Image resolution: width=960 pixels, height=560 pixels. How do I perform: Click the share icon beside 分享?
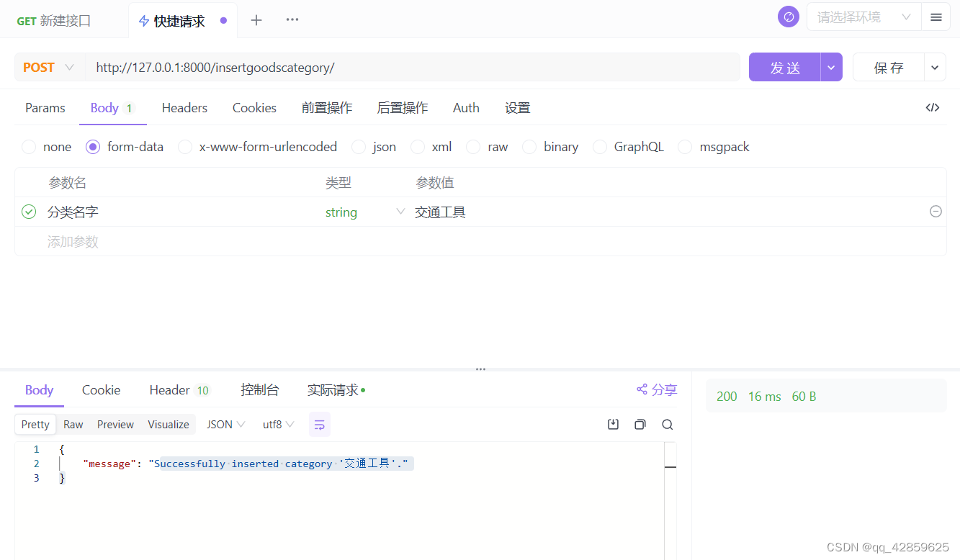[642, 389]
